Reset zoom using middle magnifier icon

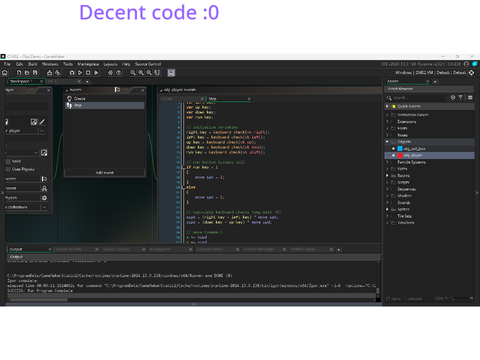point(141,73)
